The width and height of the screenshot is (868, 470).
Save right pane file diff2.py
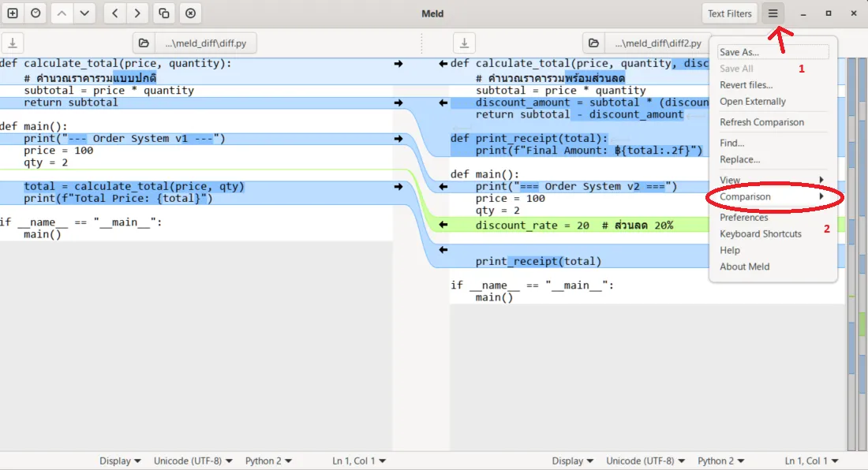pyautogui.click(x=465, y=43)
